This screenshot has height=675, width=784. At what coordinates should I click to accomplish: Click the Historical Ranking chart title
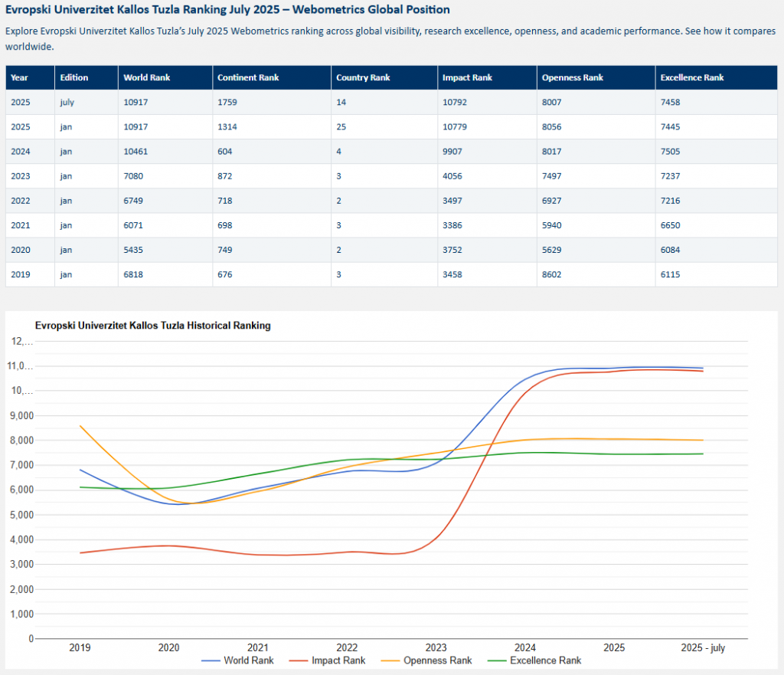152,325
